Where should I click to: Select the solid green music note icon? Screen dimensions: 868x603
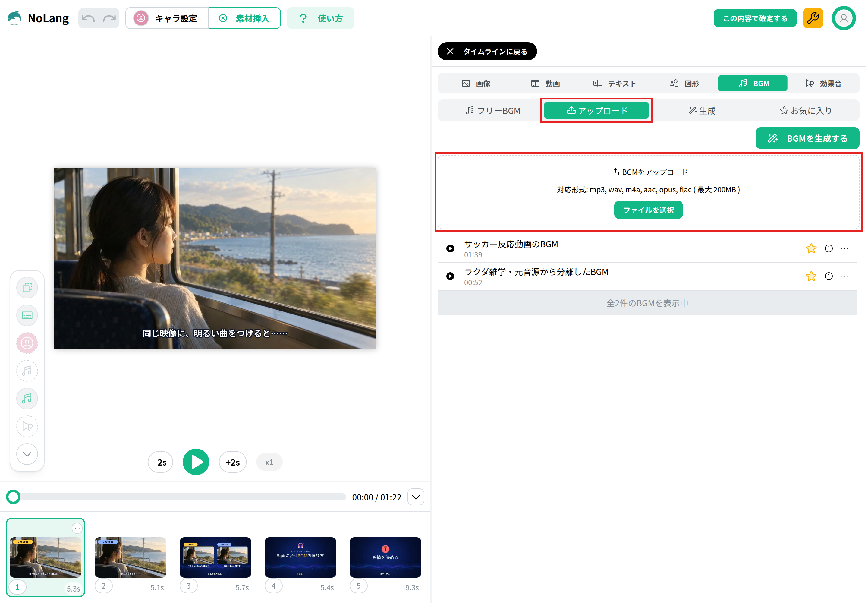pos(27,399)
